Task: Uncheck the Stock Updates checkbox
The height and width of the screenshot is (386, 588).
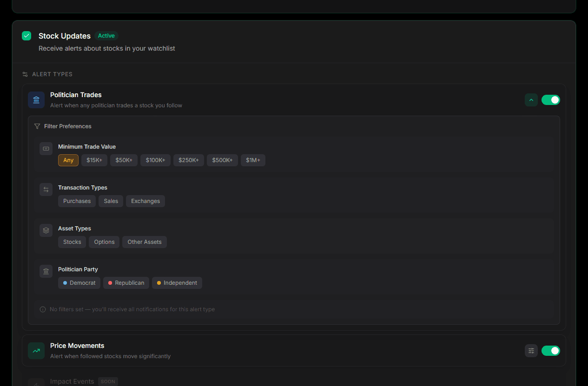Action: click(x=26, y=36)
